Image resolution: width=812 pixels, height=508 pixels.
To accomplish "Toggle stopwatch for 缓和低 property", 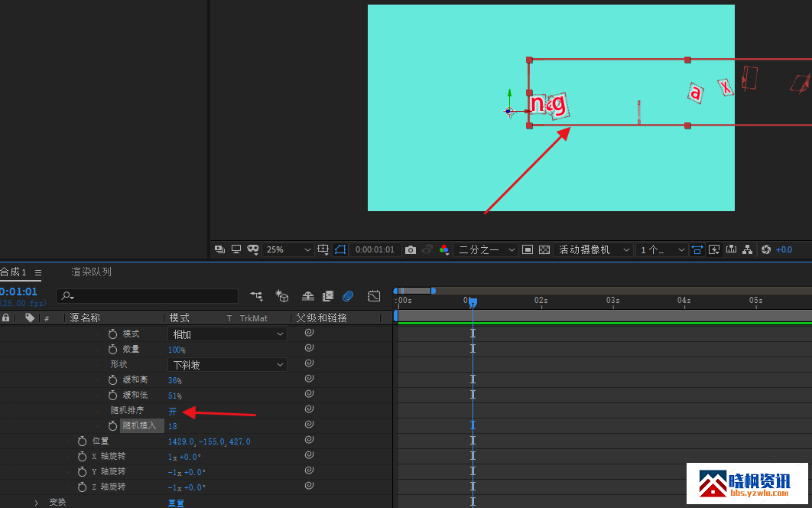I will [x=112, y=395].
